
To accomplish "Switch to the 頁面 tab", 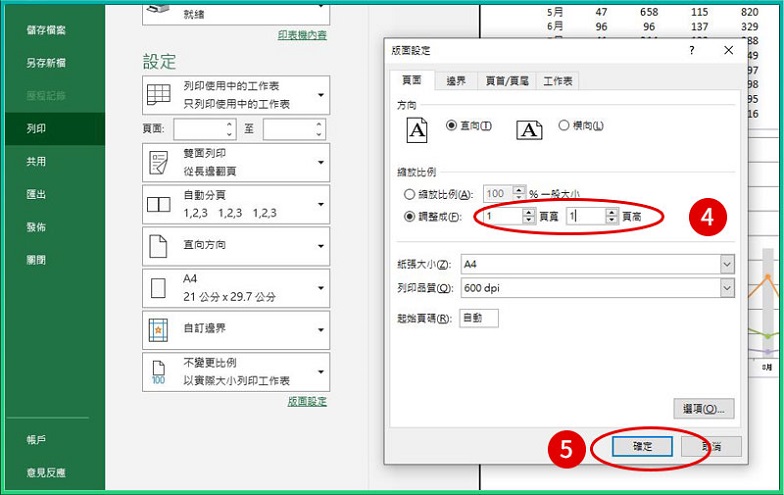I will 412,80.
